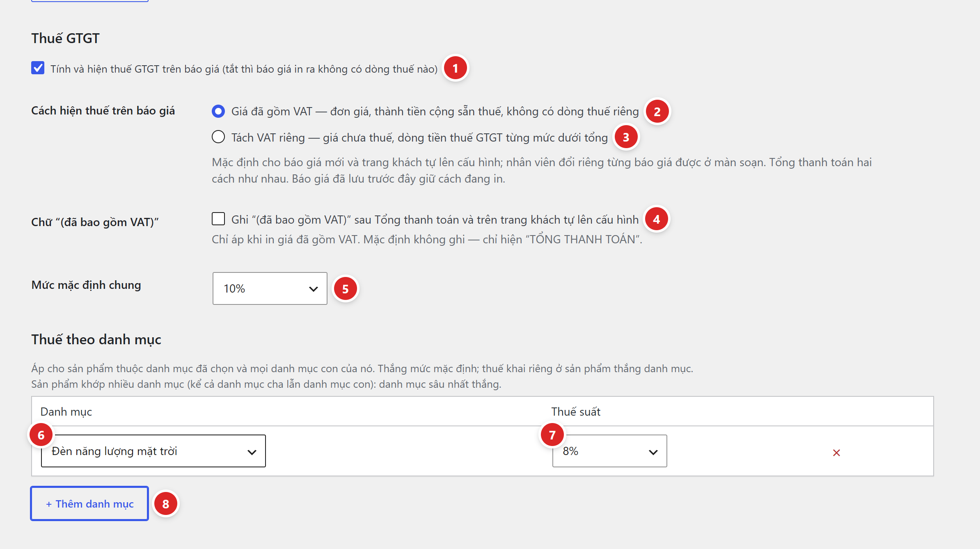Click red annotation marker number 7

[552, 435]
